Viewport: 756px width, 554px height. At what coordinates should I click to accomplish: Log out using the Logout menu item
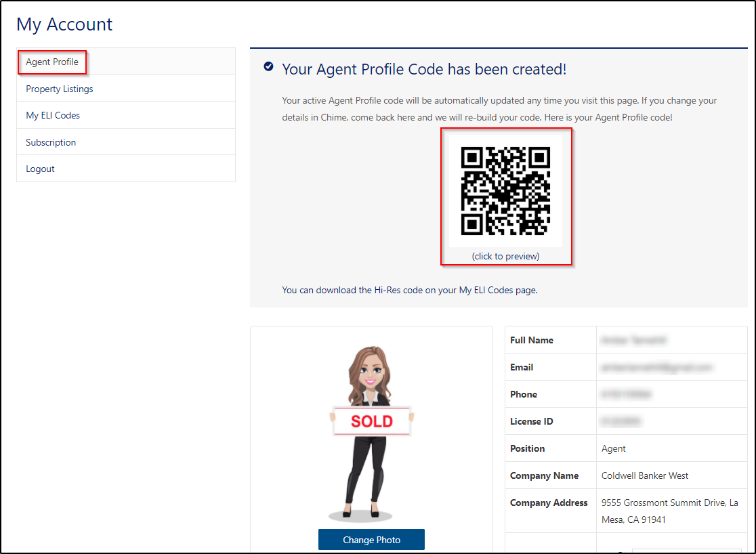(40, 169)
